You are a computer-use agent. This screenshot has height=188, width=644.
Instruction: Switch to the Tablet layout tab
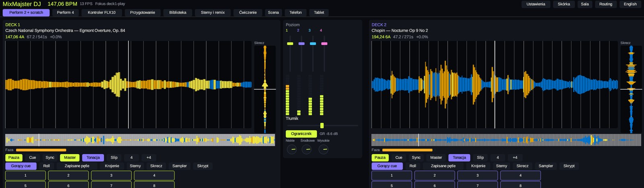tap(319, 13)
